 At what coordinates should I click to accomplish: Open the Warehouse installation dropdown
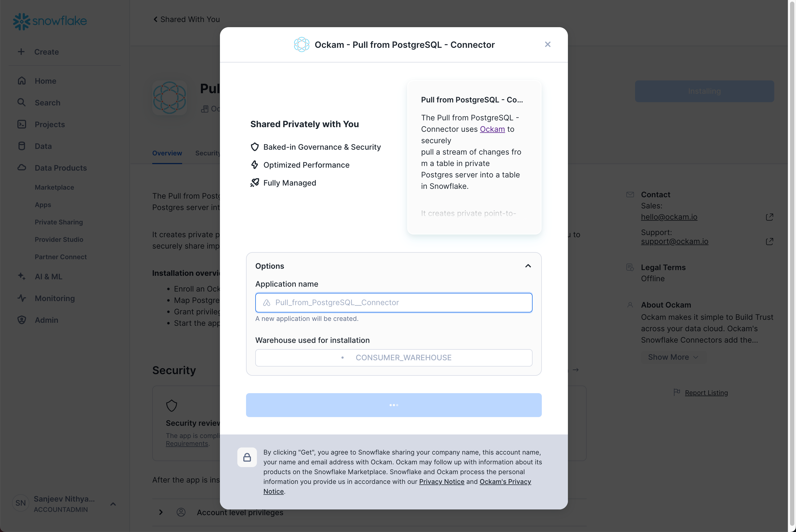[394, 358]
